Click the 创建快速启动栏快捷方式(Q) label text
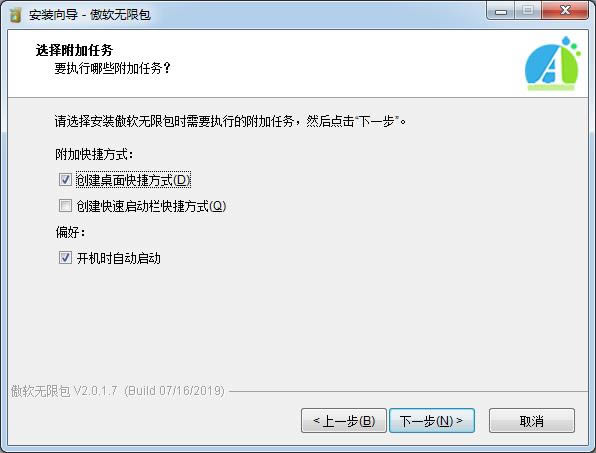 tap(151, 206)
